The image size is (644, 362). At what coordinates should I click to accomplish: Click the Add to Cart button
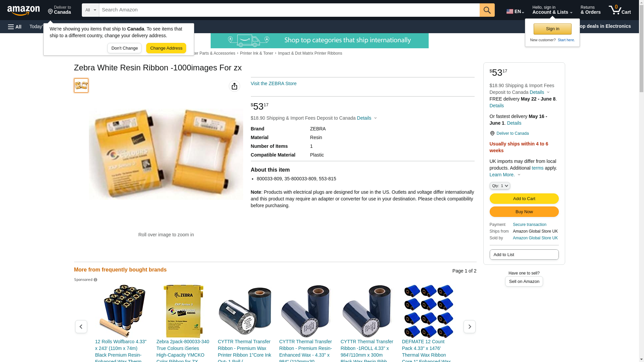point(524,199)
